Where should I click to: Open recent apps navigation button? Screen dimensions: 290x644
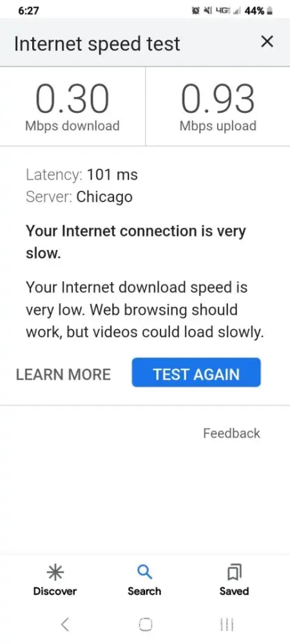tap(226, 625)
